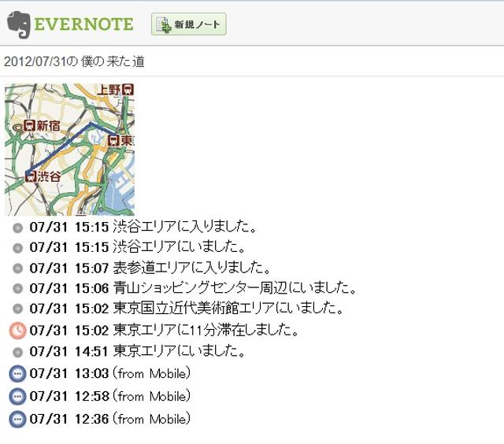Click the clock icon beside 11分滞在しました entry
The image size is (504, 444).
tap(17, 331)
